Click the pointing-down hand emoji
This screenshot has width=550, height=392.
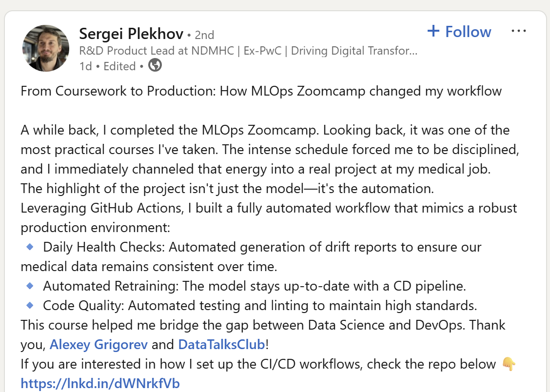508,364
